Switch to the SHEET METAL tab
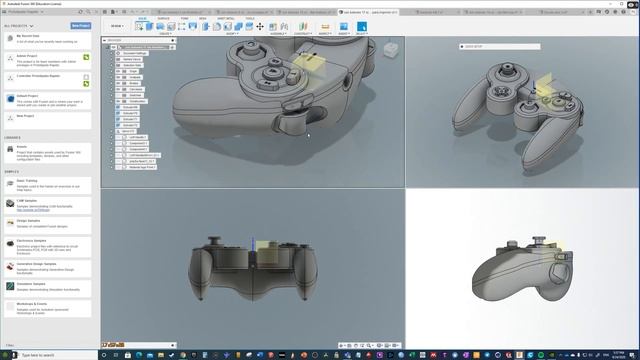640x360 pixels. 226,18
